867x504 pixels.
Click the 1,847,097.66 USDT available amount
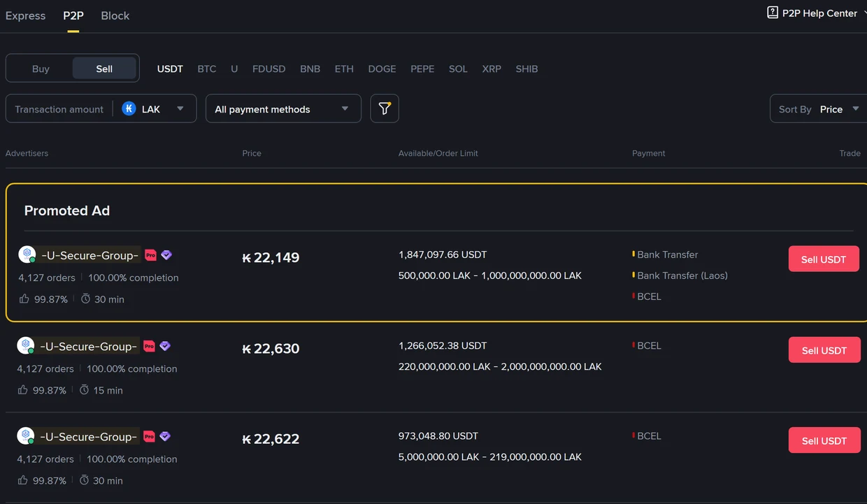point(443,254)
